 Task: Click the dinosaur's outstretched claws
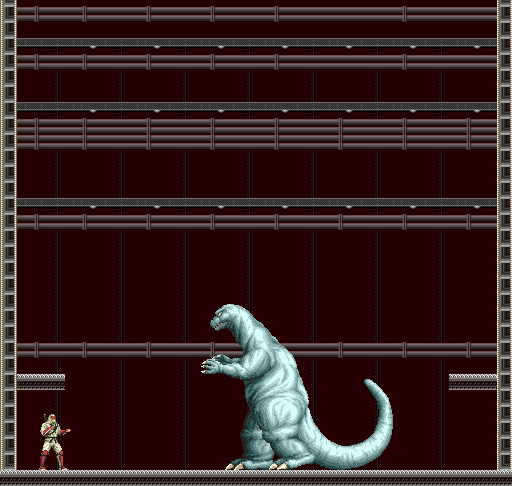coord(213,364)
